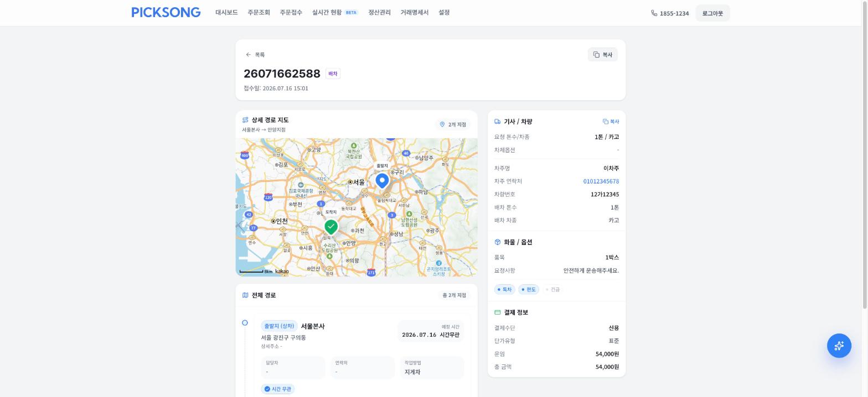Click the page vertical scrollbar
The height and width of the screenshot is (397, 868).
pos(865,155)
